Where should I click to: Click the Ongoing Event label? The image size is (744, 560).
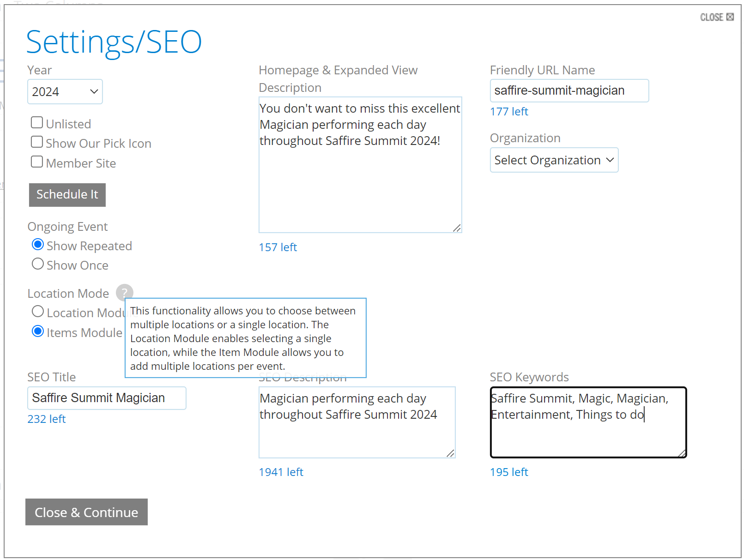(67, 227)
